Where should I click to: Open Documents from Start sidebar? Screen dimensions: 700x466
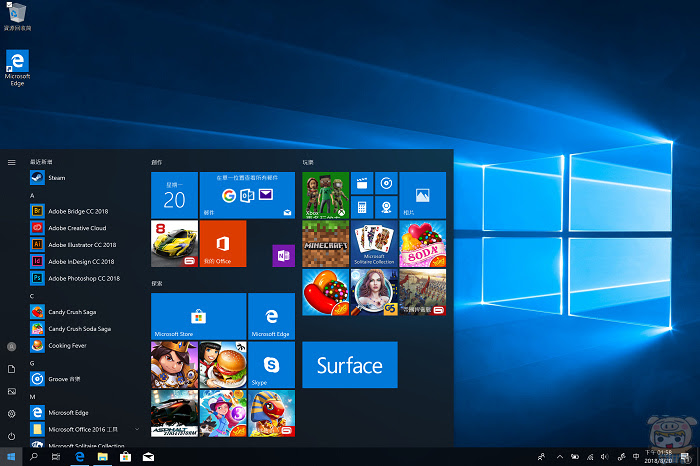[12, 369]
